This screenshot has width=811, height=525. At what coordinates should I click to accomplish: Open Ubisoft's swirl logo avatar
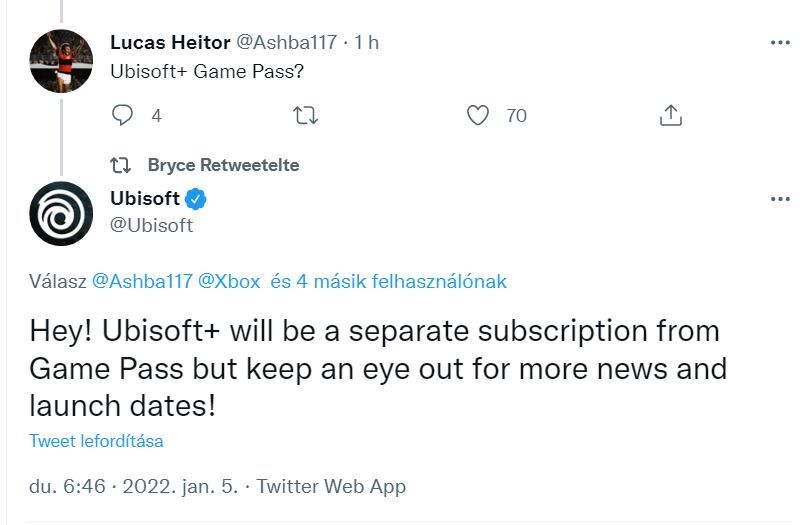point(61,213)
